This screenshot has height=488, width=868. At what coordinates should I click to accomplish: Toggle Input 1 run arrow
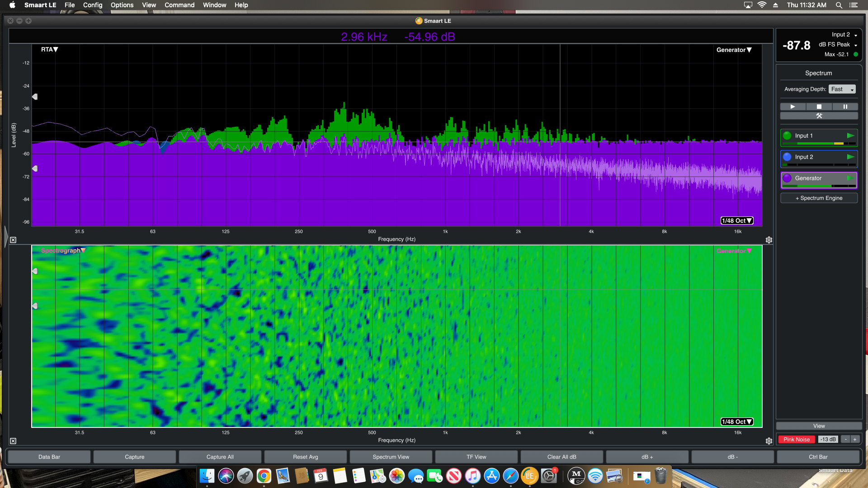(x=850, y=136)
